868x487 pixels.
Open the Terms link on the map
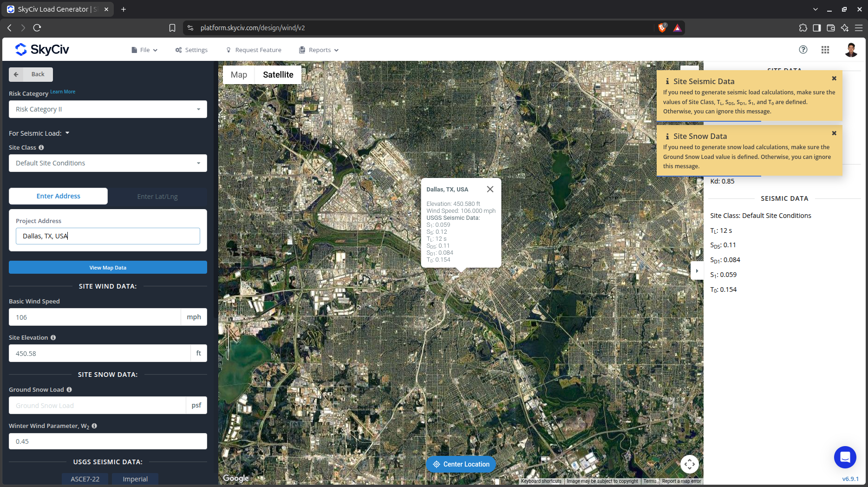650,481
